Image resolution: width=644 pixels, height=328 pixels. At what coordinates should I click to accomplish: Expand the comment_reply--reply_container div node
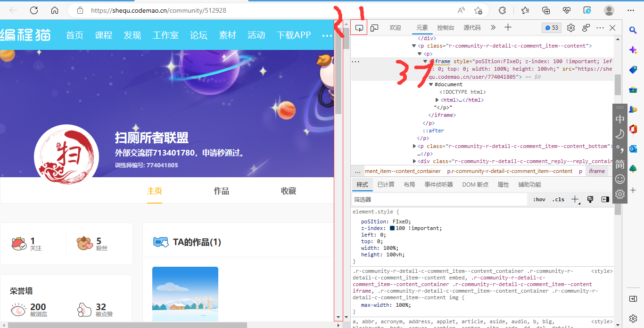[414, 161]
